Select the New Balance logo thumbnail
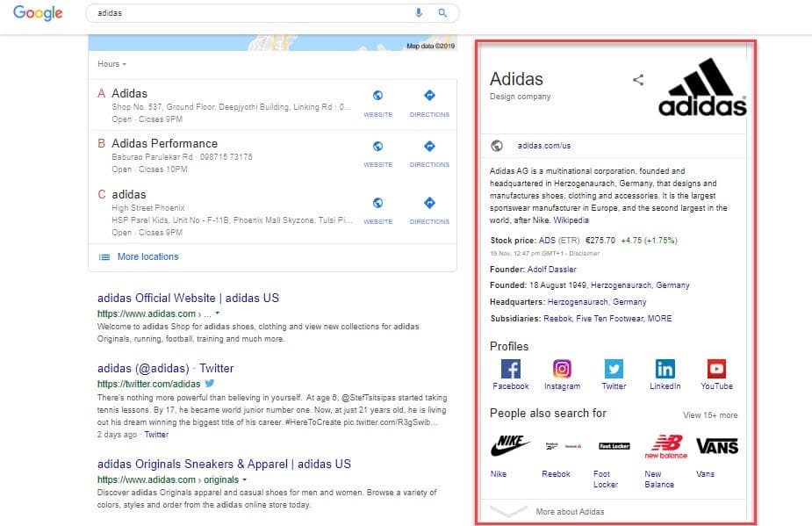 666,446
